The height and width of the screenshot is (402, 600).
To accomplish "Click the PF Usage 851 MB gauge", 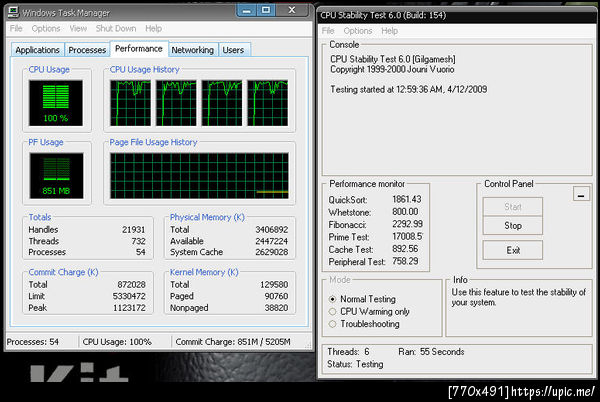I will 56,176.
